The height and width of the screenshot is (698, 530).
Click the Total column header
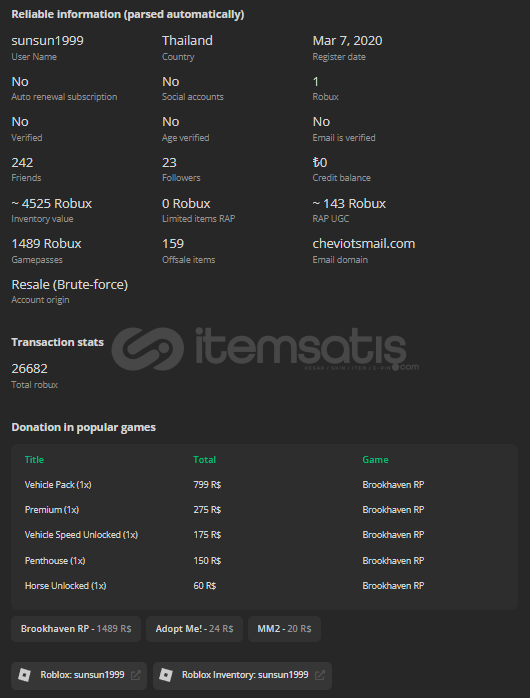pyautogui.click(x=204, y=459)
